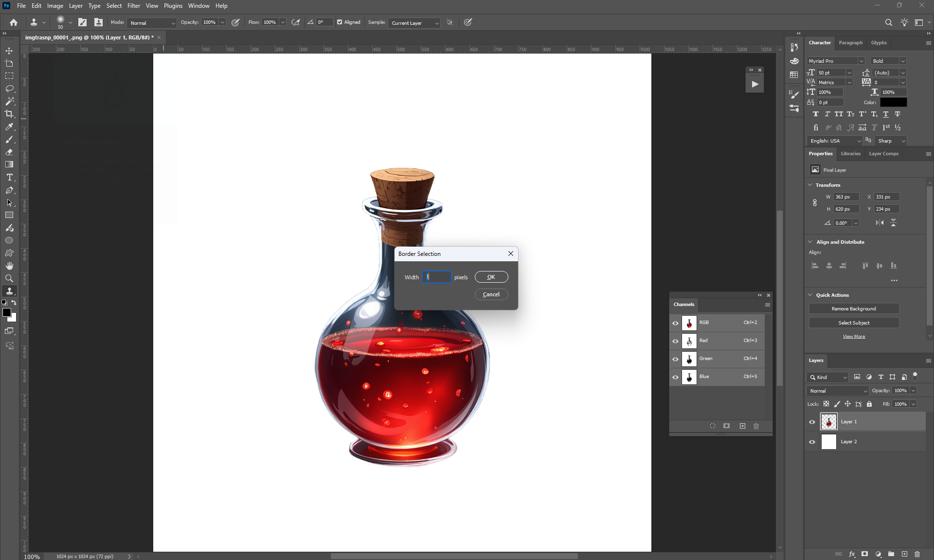Select the Horizontal Type tool
The image size is (934, 560).
point(9,177)
